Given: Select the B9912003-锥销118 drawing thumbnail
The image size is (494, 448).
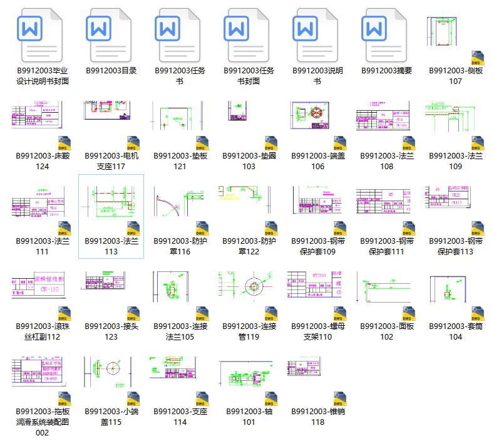Looking at the screenshot, I should click(304, 367).
